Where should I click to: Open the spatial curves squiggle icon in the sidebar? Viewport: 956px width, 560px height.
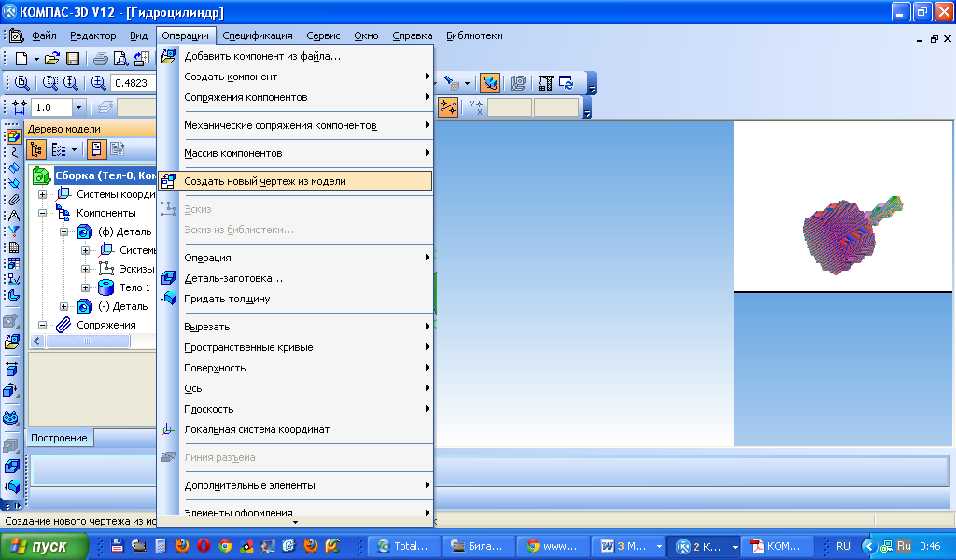(13, 152)
